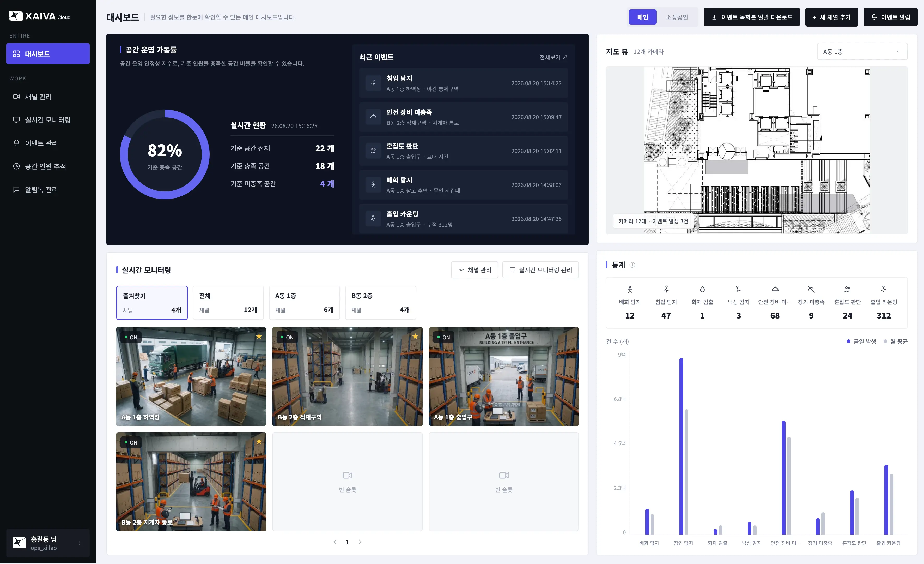Image resolution: width=924 pixels, height=564 pixels.
Task: Toggle favorite star on A동 1층 하역장
Action: click(x=259, y=337)
